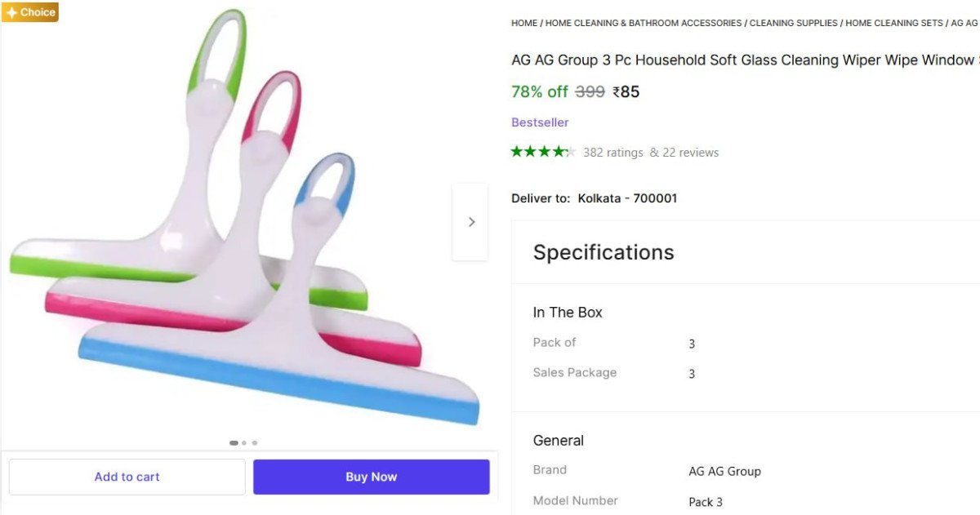Click the green star rating icons

click(543, 152)
